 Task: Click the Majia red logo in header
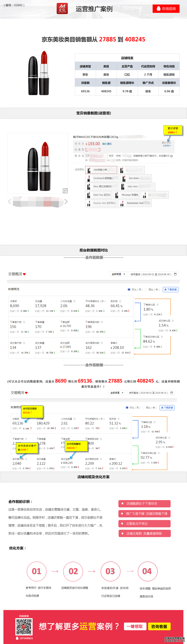[62, 9]
